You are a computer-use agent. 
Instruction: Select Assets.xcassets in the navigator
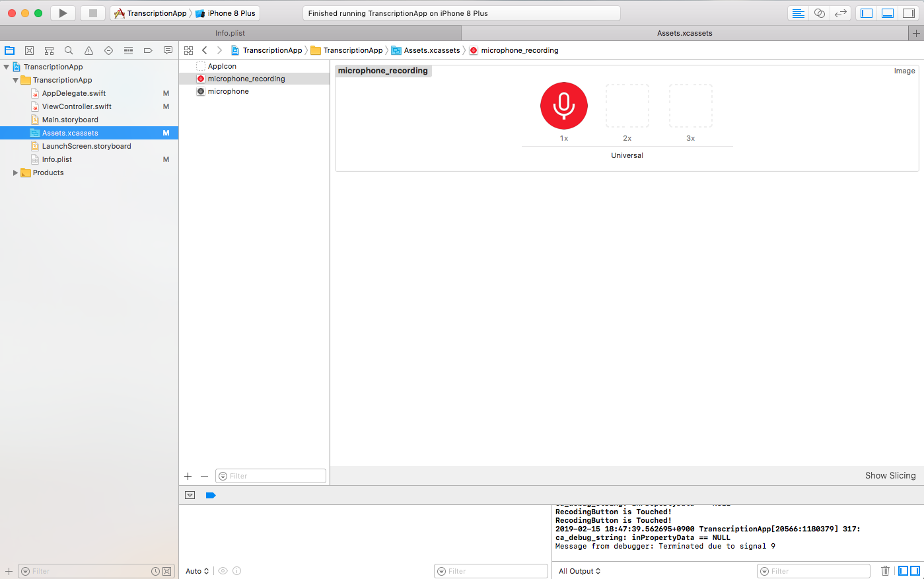pyautogui.click(x=89, y=133)
